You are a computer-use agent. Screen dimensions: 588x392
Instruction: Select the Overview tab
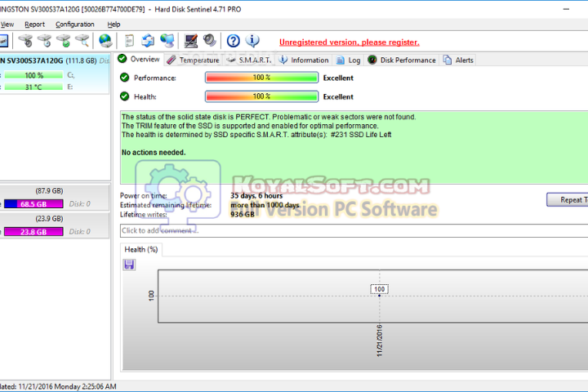(x=139, y=60)
